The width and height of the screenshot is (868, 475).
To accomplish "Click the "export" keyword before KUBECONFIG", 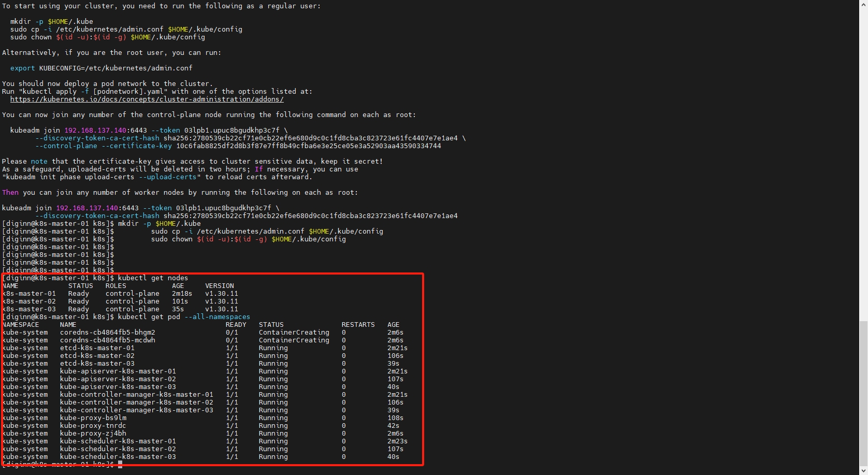I will pos(22,68).
